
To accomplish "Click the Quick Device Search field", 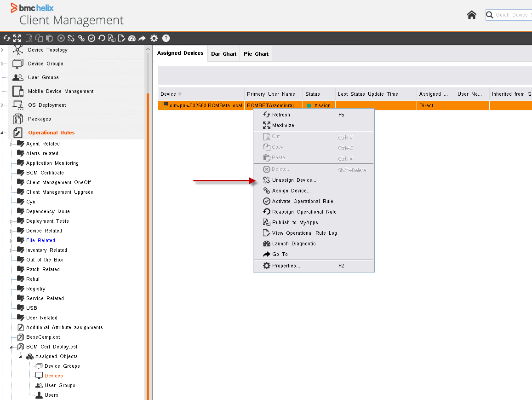I will pos(509,15).
